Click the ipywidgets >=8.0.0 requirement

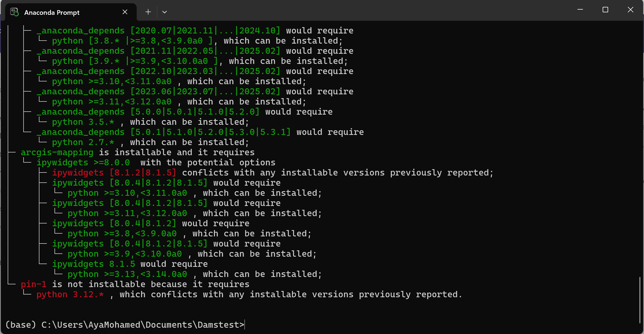(x=83, y=163)
